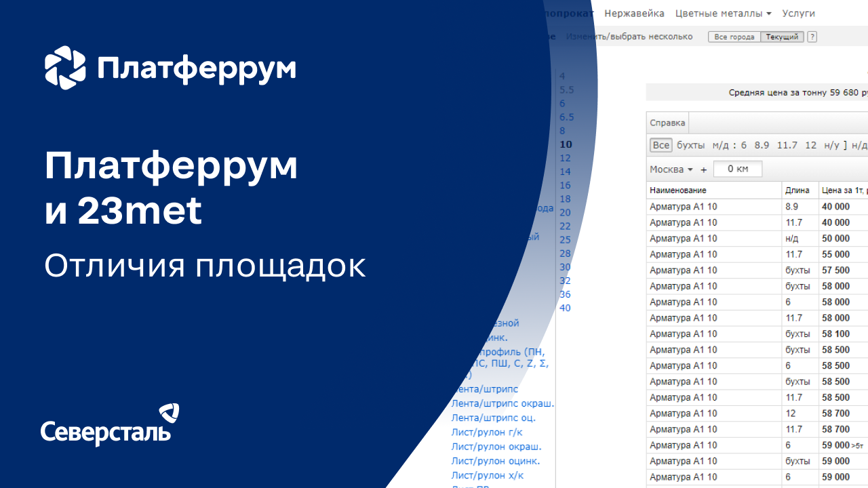Open the Справка tab above the table
Viewport: 868px width, 488px height.
[667, 123]
